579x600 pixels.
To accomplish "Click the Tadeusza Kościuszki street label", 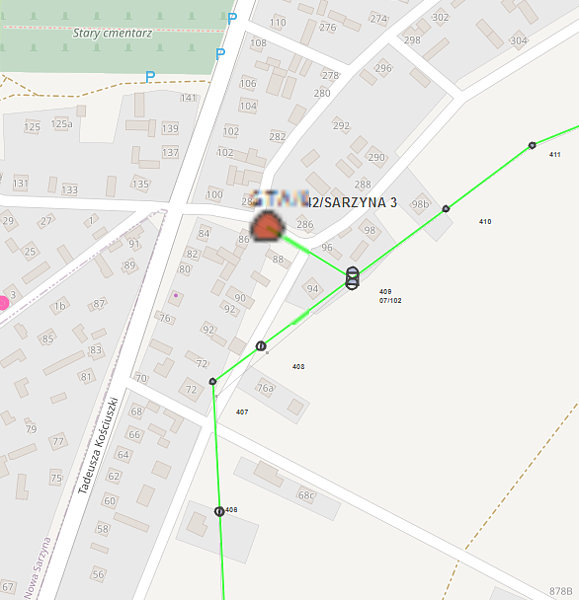I will (98, 446).
